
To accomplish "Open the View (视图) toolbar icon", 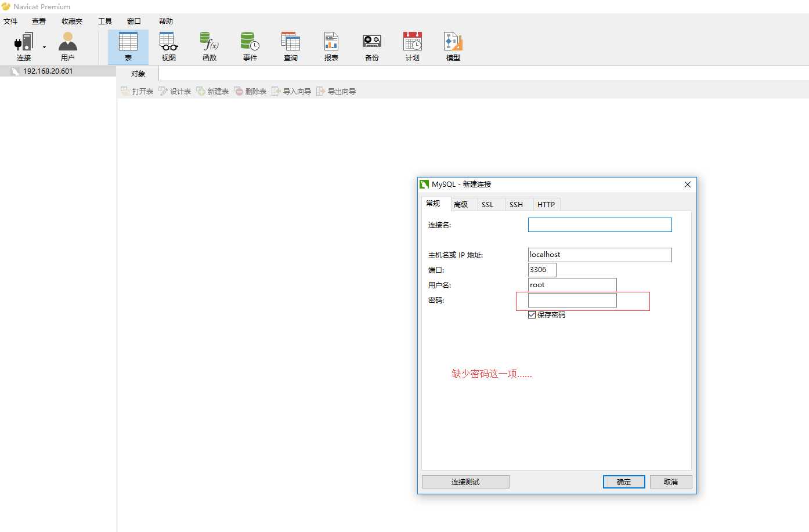I will [x=169, y=47].
